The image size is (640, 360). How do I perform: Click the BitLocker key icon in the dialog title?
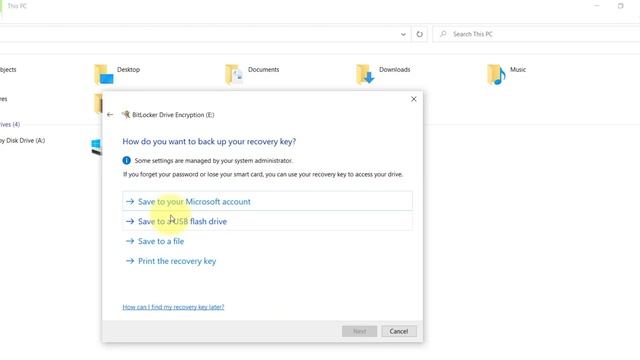pyautogui.click(x=126, y=115)
